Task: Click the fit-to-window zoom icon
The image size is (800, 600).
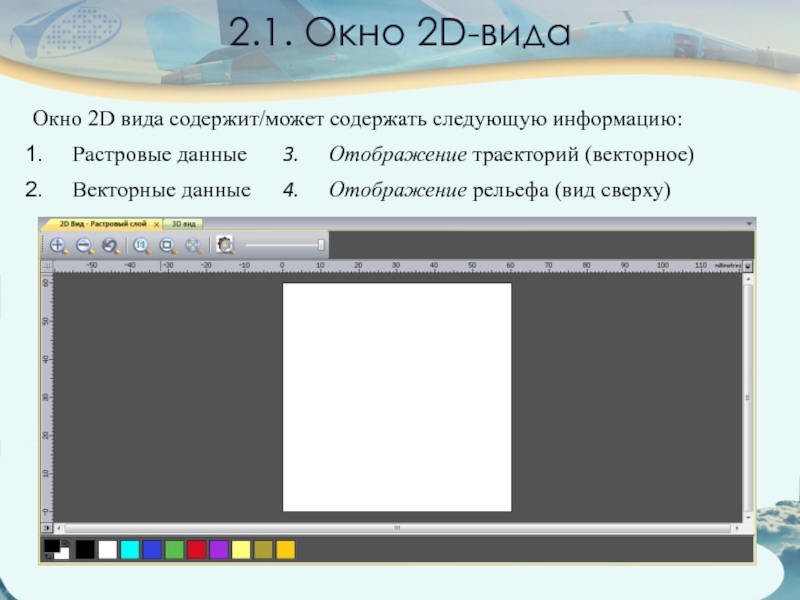Action: pos(167,245)
